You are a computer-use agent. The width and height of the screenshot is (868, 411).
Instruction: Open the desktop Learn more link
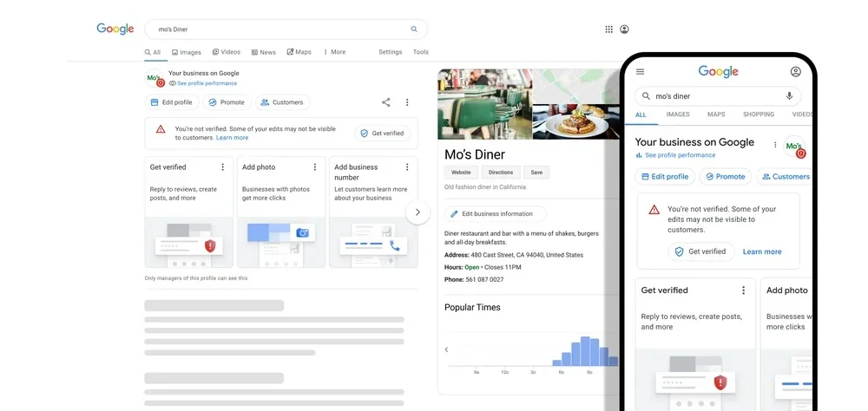click(x=232, y=138)
